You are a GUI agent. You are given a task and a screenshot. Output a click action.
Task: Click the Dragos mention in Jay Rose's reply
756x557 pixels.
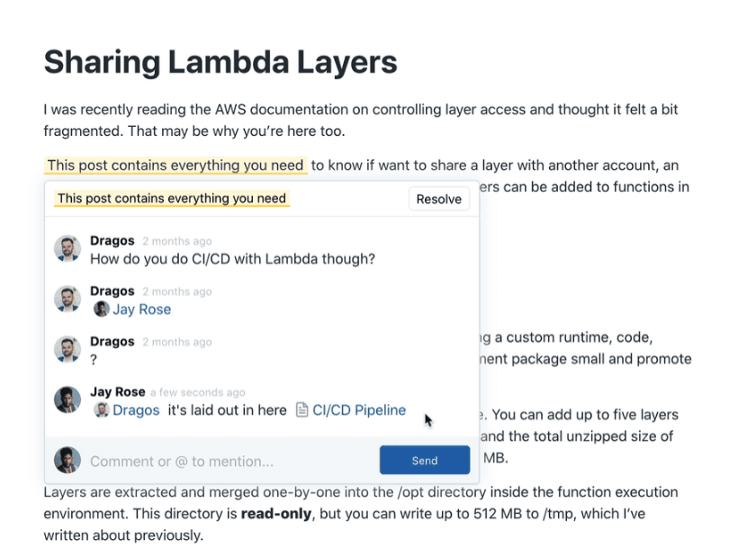[x=136, y=410]
